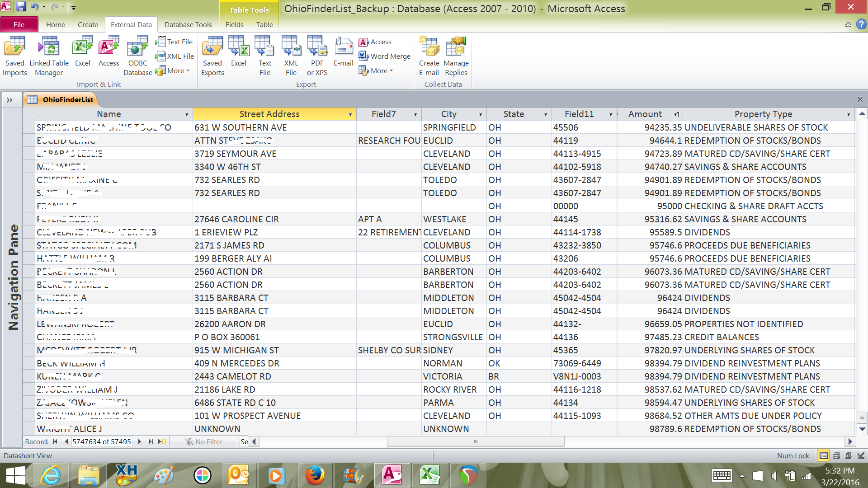The width and height of the screenshot is (868, 488).
Task: Customize Quick Access Toolbar dropdown
Action: 73,7
